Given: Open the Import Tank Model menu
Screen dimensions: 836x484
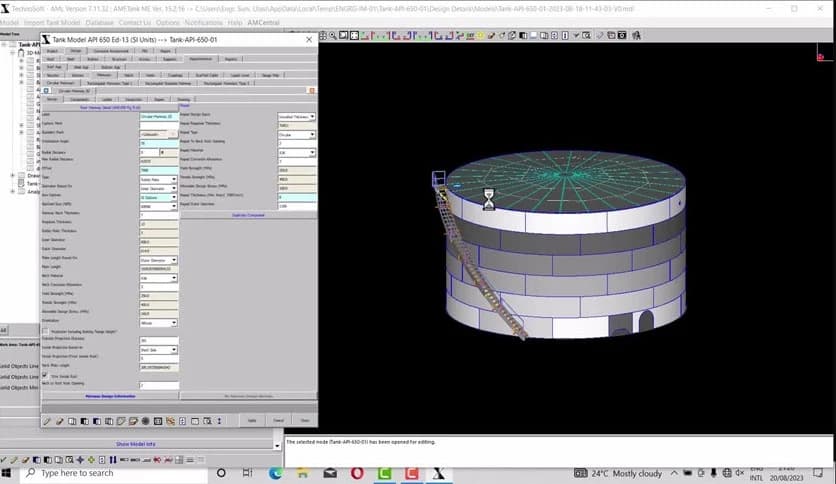Looking at the screenshot, I should point(54,21).
